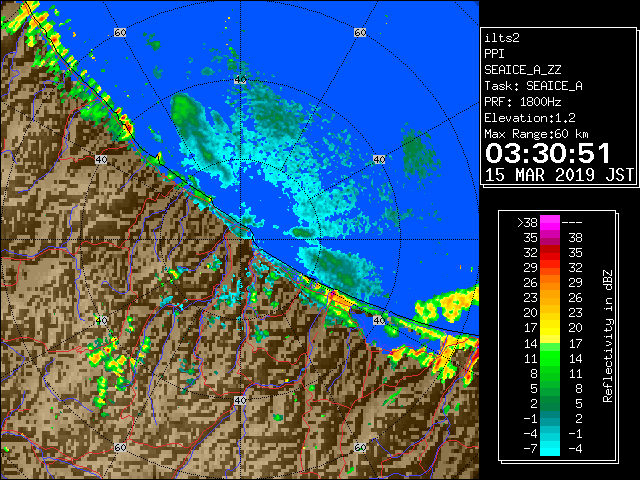This screenshot has width=640, height=480.
Task: Click the '40' range label due south of radar
Action: (240, 400)
